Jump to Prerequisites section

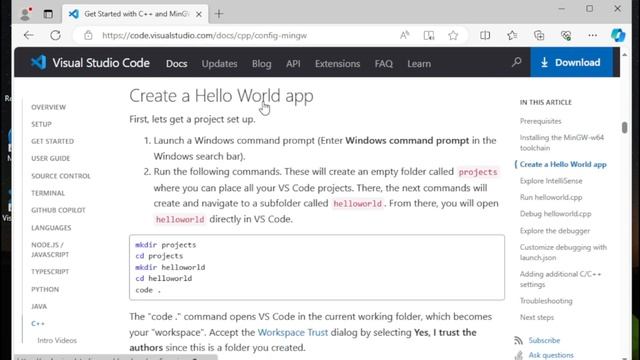click(540, 121)
